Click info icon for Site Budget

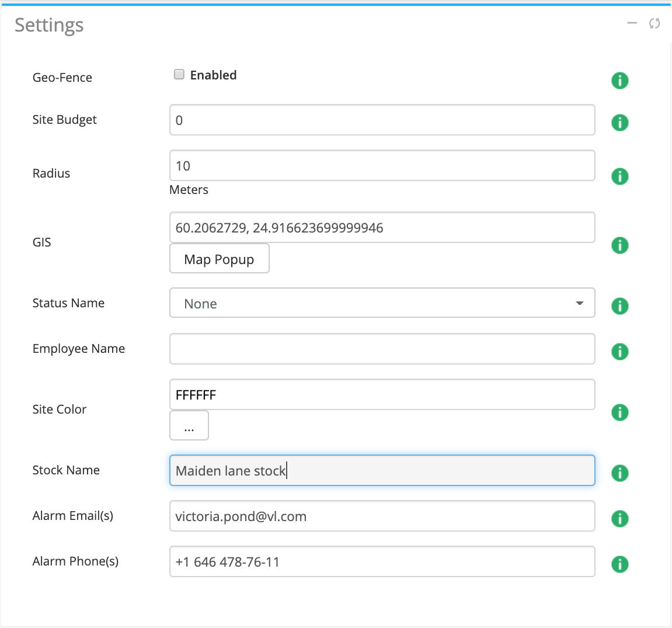[619, 123]
